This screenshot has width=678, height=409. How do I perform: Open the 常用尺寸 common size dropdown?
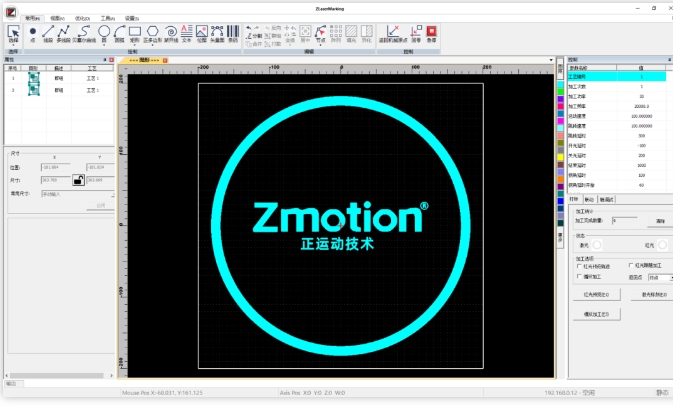tap(78, 194)
